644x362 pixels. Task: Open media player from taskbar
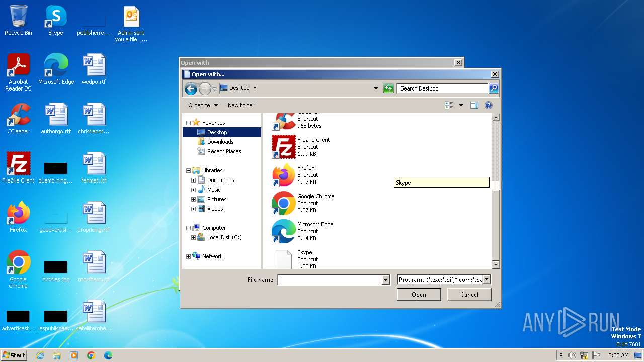coord(74,355)
